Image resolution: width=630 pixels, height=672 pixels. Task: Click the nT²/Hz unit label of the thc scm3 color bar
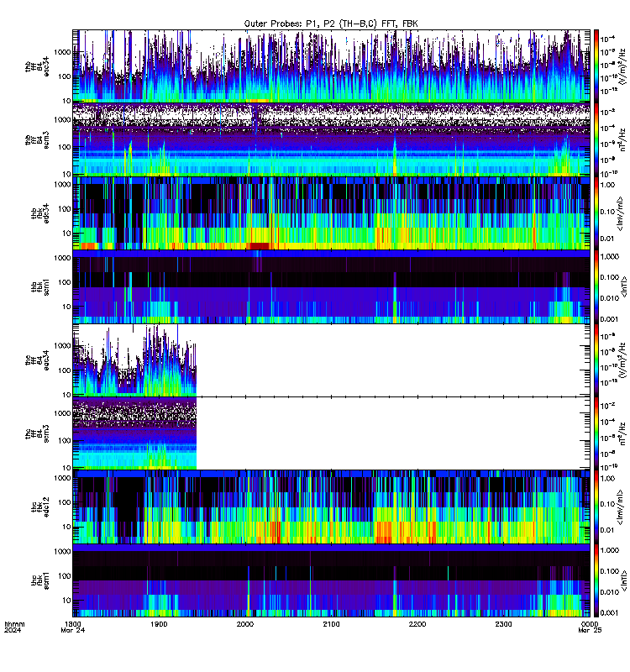click(622, 433)
